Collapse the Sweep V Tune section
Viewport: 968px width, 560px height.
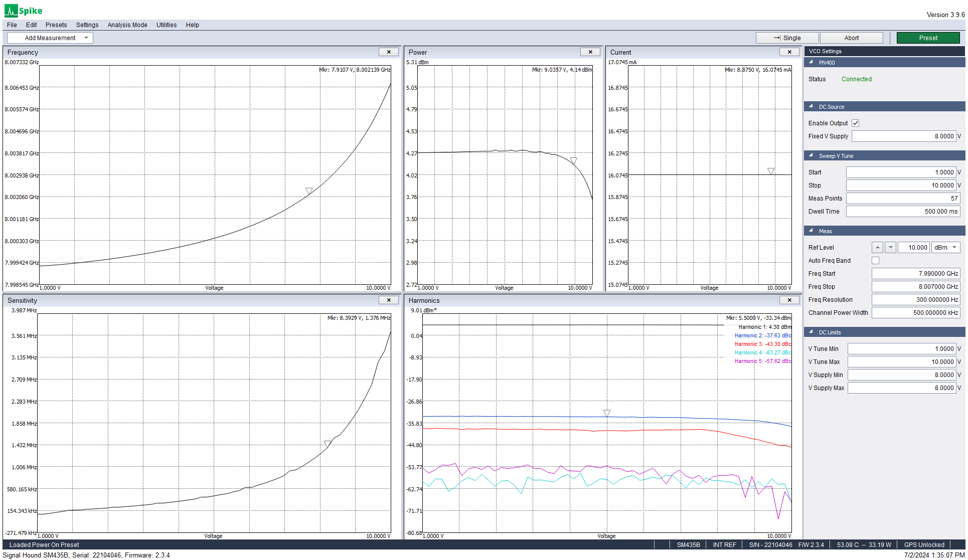tap(811, 155)
